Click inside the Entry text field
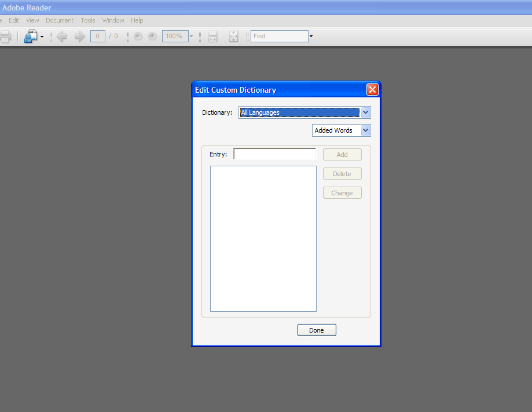The image size is (532, 412). point(274,154)
